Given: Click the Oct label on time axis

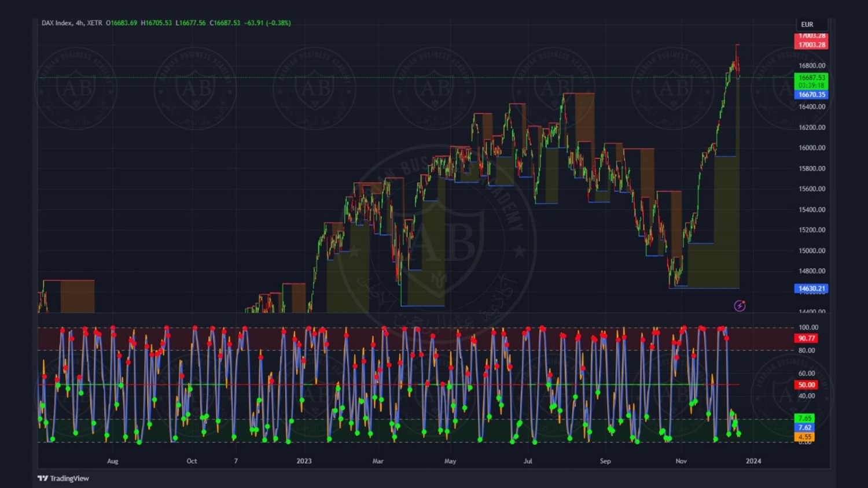Looking at the screenshot, I should (x=192, y=461).
